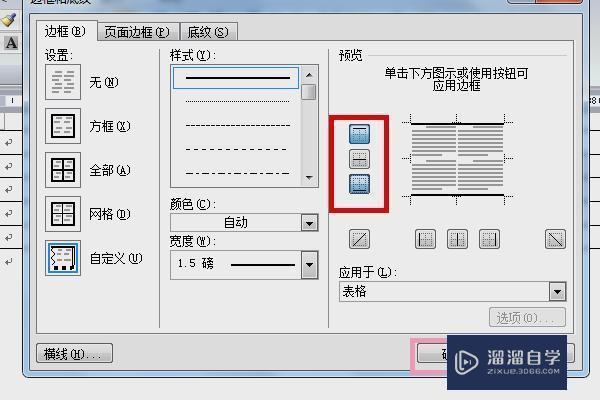The image size is (600, 400).
Task: Click the border preview diagram
Action: point(457,159)
